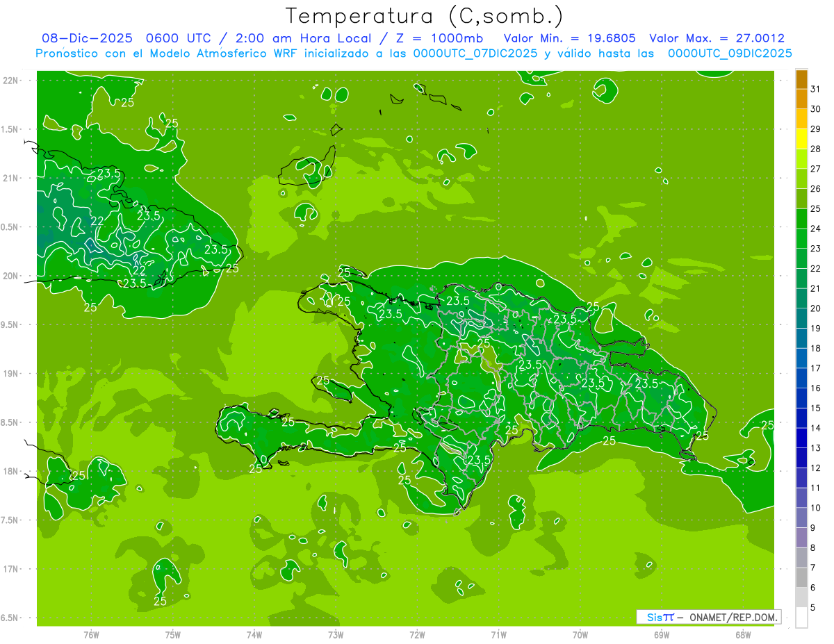This screenshot has height=644, width=834.
Task: Click the "29" colorbar label
Action: (816, 129)
